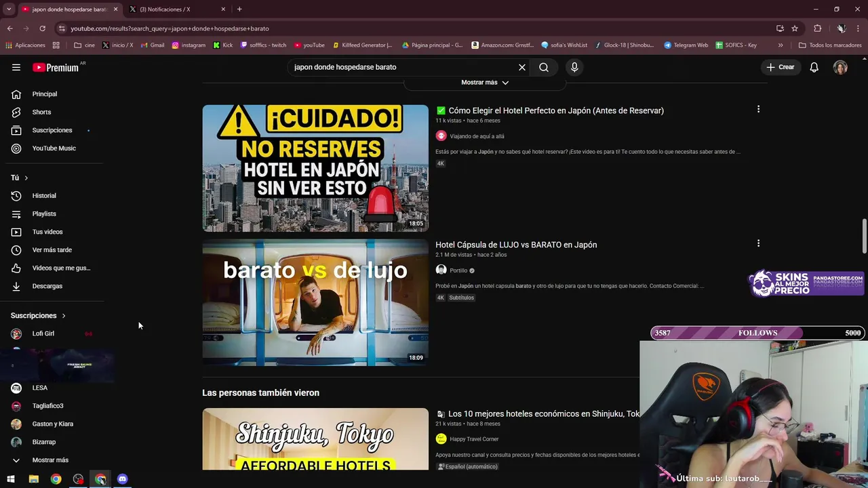Open Ver más tarde list
Screen dimensions: 868x488
[x=52, y=250]
